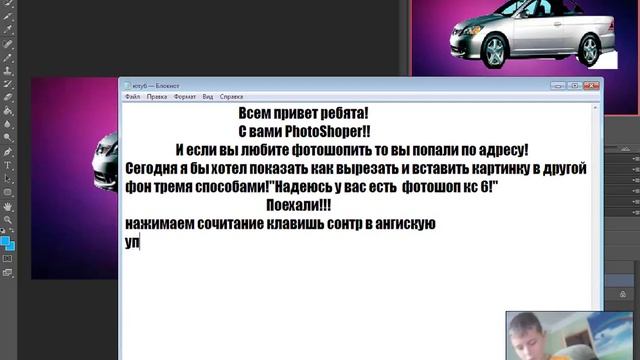
Task: Click the line starting 'И если вы любите'
Action: point(352,150)
